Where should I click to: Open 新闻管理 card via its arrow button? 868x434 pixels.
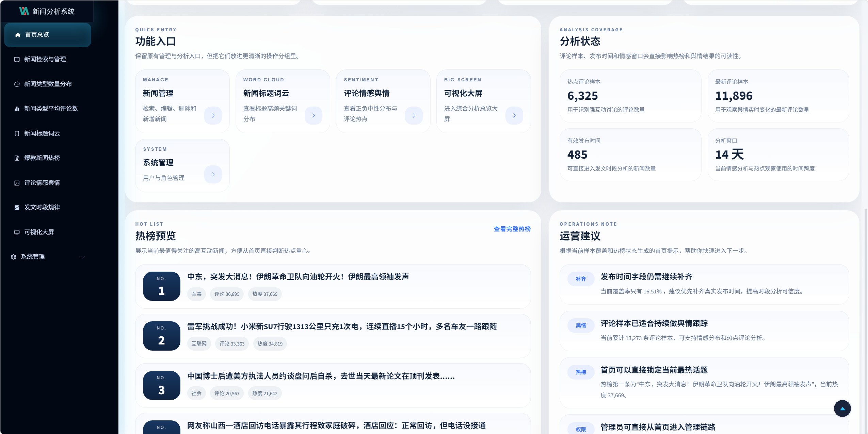click(213, 116)
